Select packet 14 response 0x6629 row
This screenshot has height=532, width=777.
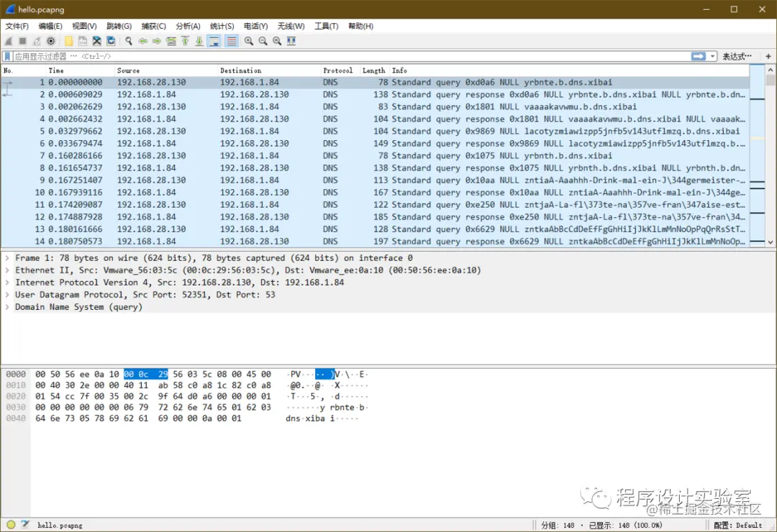pos(375,242)
